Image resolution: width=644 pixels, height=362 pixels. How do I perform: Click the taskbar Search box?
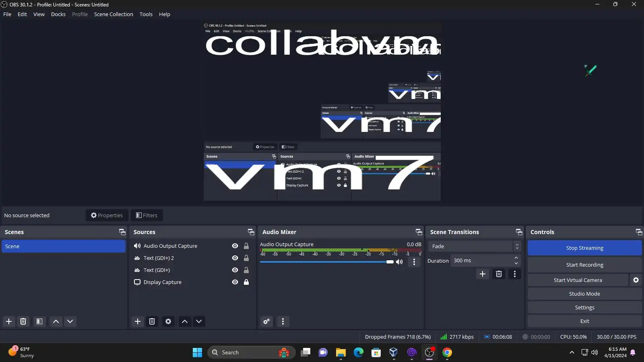[252, 353]
